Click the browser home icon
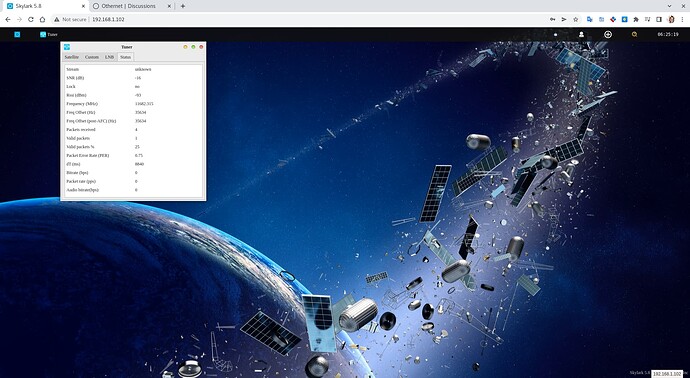Image resolution: width=690 pixels, height=378 pixels. [42, 19]
